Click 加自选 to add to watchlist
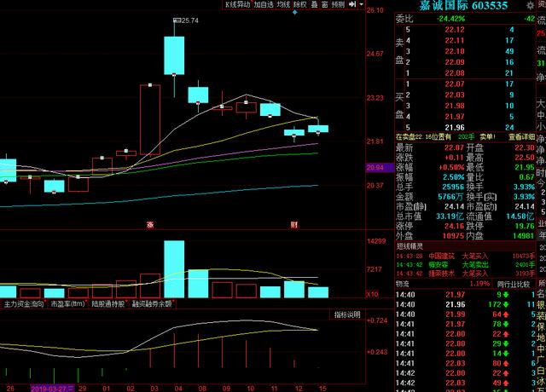The height and width of the screenshot is (392, 546). 264,4
